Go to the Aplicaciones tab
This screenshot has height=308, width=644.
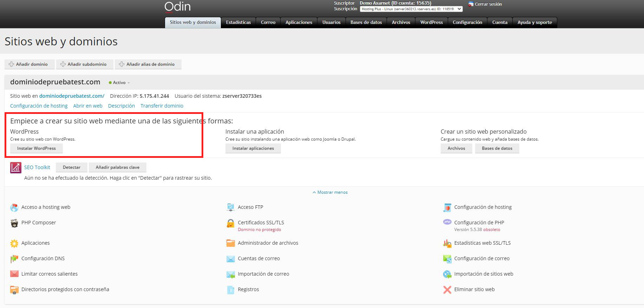click(299, 23)
